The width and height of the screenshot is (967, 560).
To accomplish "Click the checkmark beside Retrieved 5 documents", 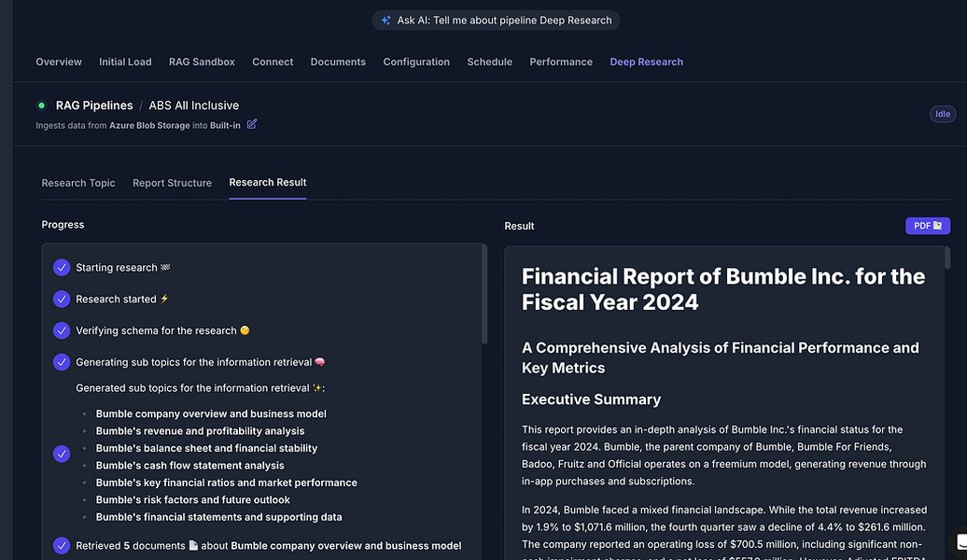I will coord(62,546).
